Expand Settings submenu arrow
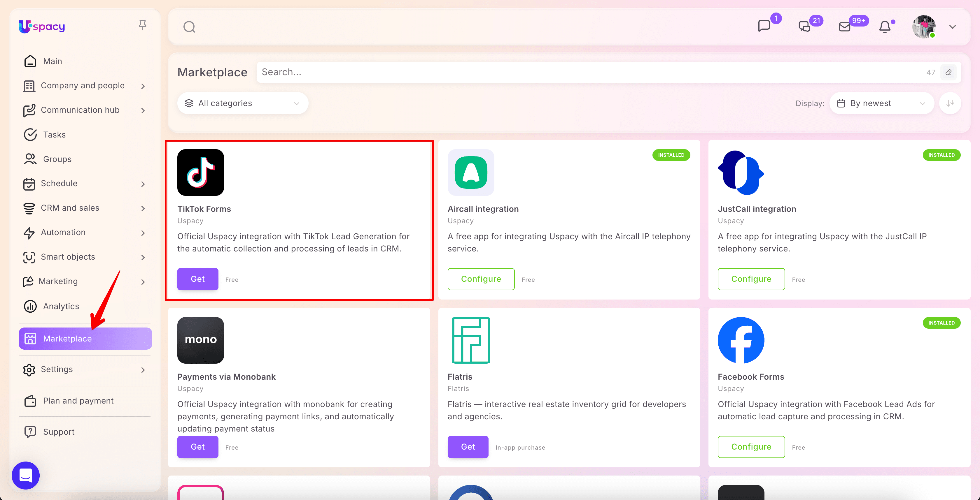Screen dimensions: 980x500 (143, 370)
